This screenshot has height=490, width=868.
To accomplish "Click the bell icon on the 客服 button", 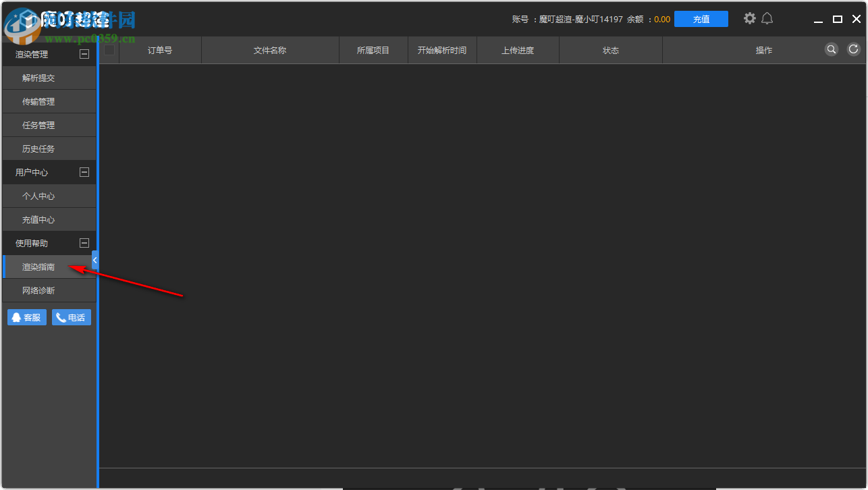I will 16,317.
